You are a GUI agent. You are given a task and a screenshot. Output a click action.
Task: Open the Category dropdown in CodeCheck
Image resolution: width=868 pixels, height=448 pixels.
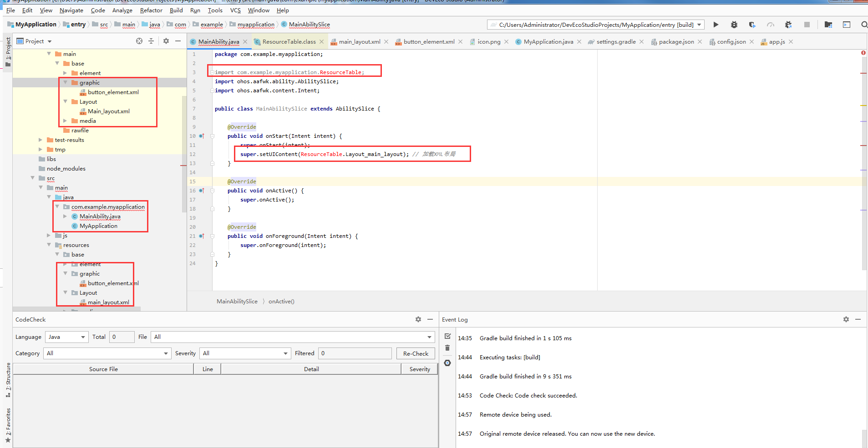click(107, 353)
